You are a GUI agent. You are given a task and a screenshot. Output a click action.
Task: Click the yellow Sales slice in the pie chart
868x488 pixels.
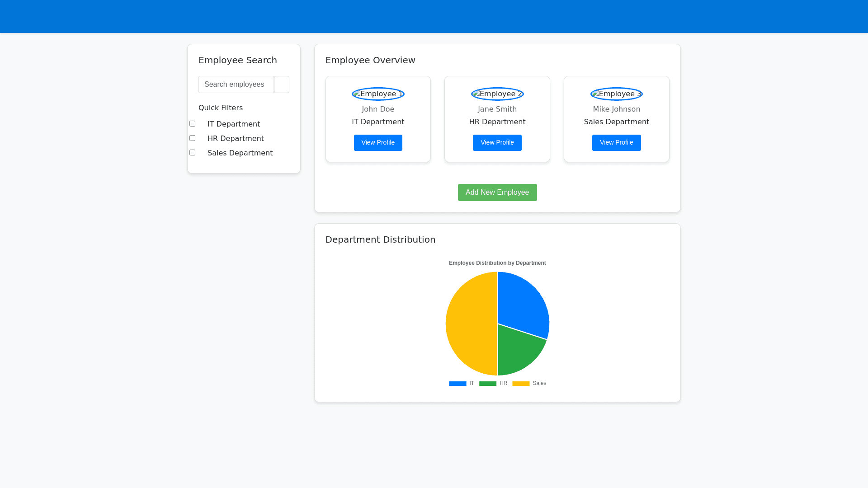[470, 324]
